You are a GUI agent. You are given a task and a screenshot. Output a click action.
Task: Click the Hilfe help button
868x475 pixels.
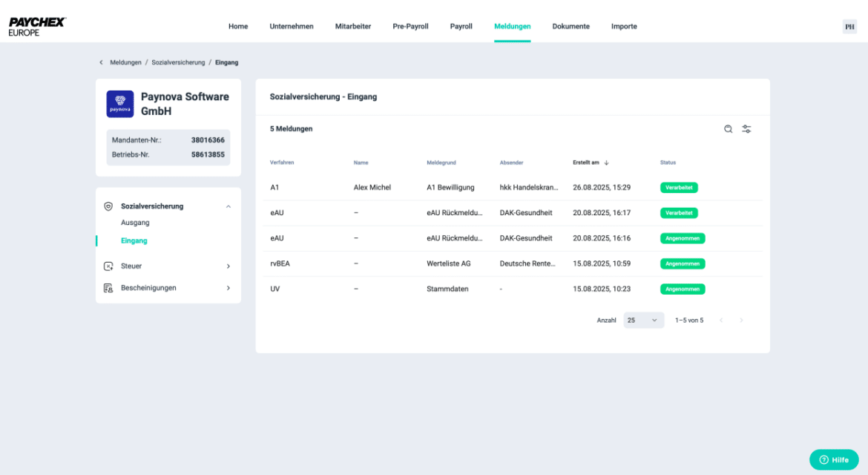[x=834, y=459]
